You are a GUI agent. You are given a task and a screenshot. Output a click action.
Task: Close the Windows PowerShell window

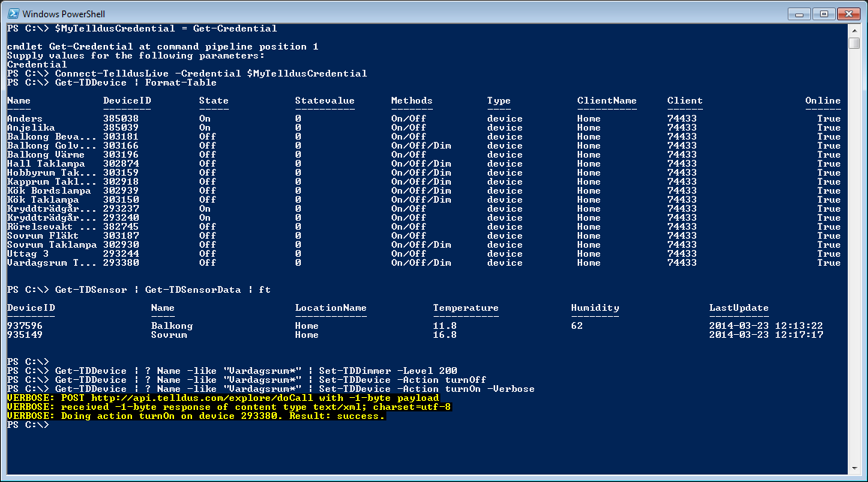pos(848,14)
